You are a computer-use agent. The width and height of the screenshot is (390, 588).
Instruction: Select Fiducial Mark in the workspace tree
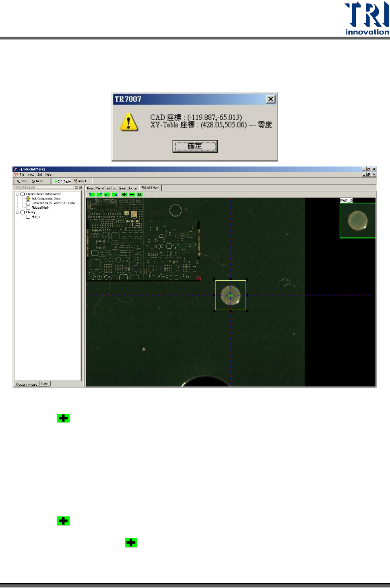(40, 208)
